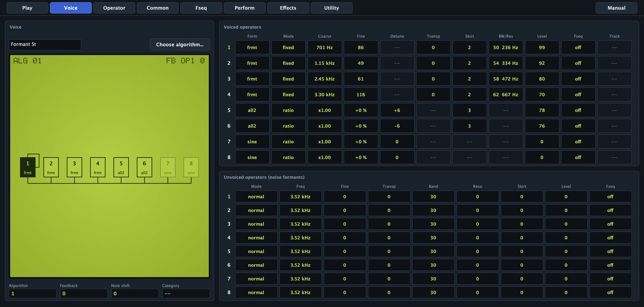Change Mode ratio of voiced operator 8

pyautogui.click(x=288, y=158)
